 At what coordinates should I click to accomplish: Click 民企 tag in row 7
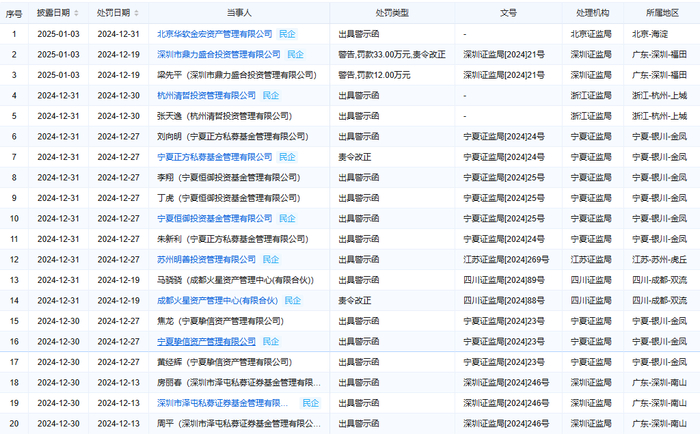pyautogui.click(x=287, y=157)
